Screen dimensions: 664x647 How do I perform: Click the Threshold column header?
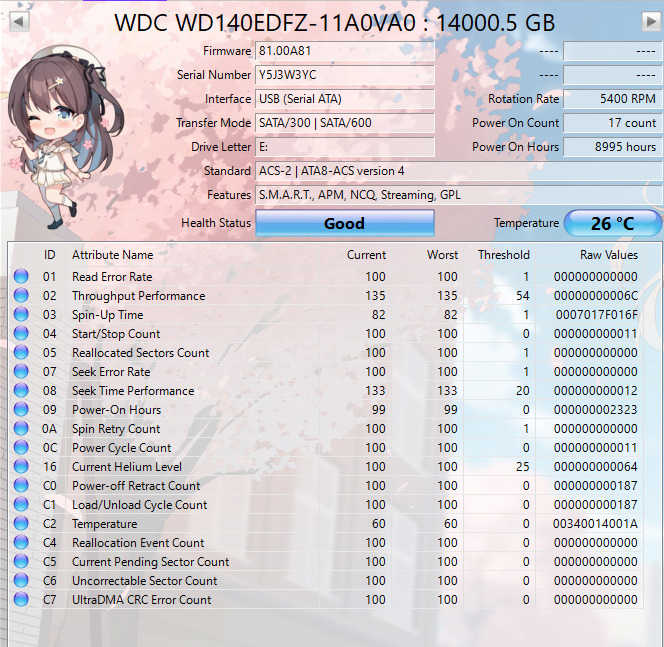coord(504,255)
